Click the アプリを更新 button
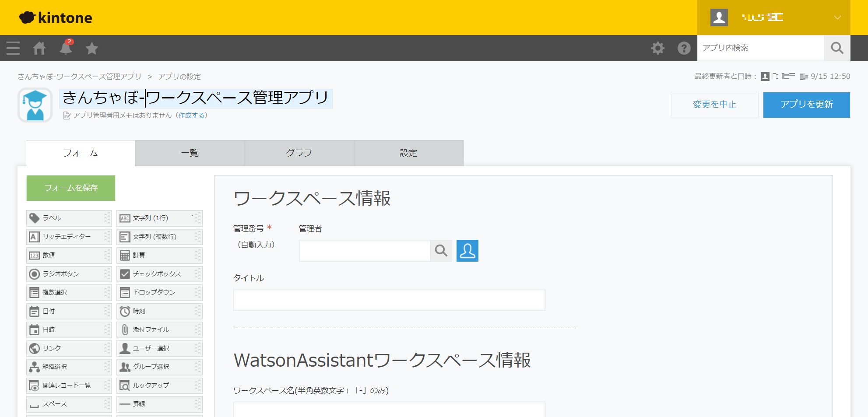 (x=806, y=105)
